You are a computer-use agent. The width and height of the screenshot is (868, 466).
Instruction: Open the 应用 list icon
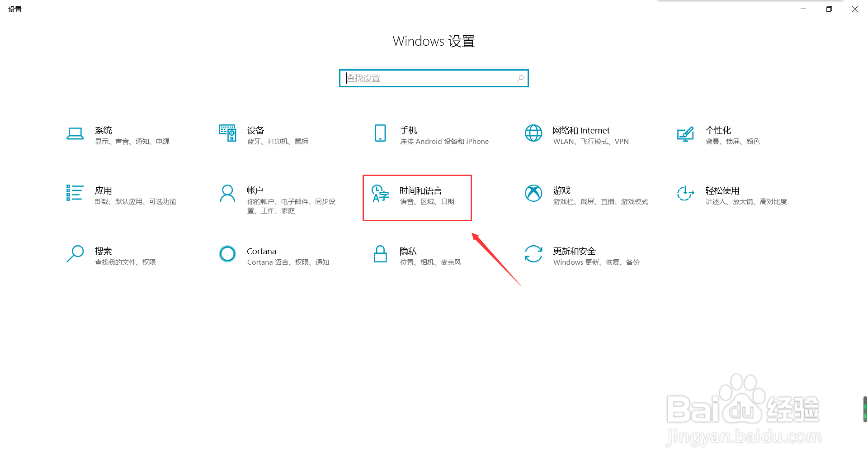click(x=75, y=193)
